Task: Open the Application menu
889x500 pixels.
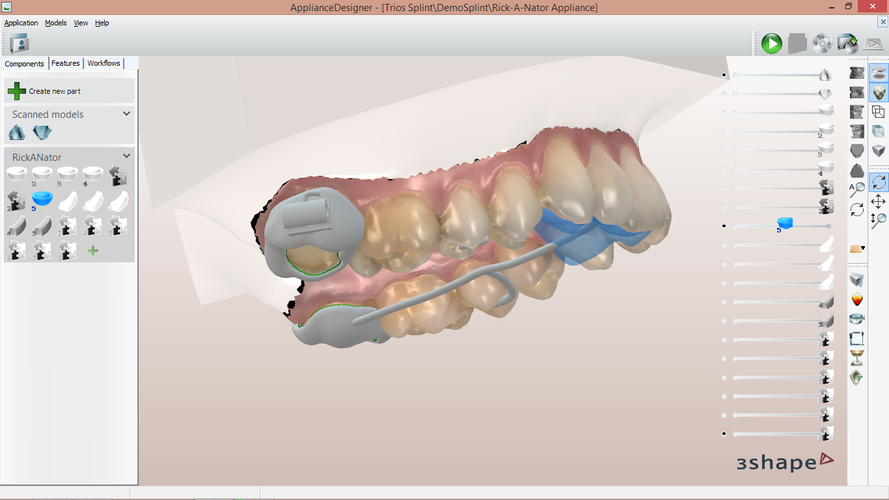Action: (x=21, y=23)
